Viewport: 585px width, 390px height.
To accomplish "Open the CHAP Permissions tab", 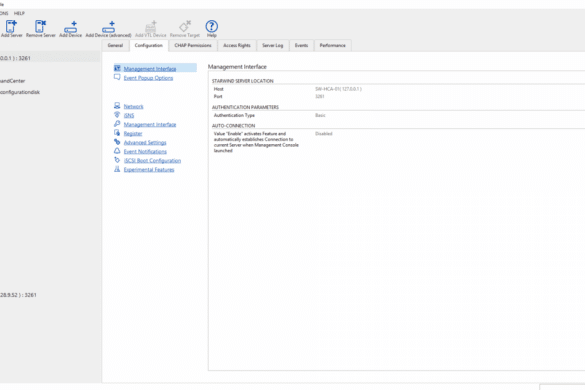I will [193, 46].
